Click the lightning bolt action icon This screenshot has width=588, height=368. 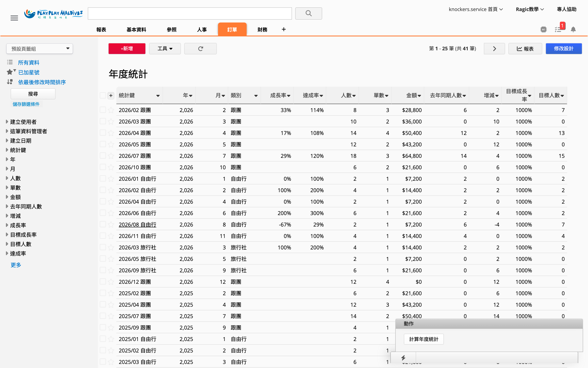[403, 358]
